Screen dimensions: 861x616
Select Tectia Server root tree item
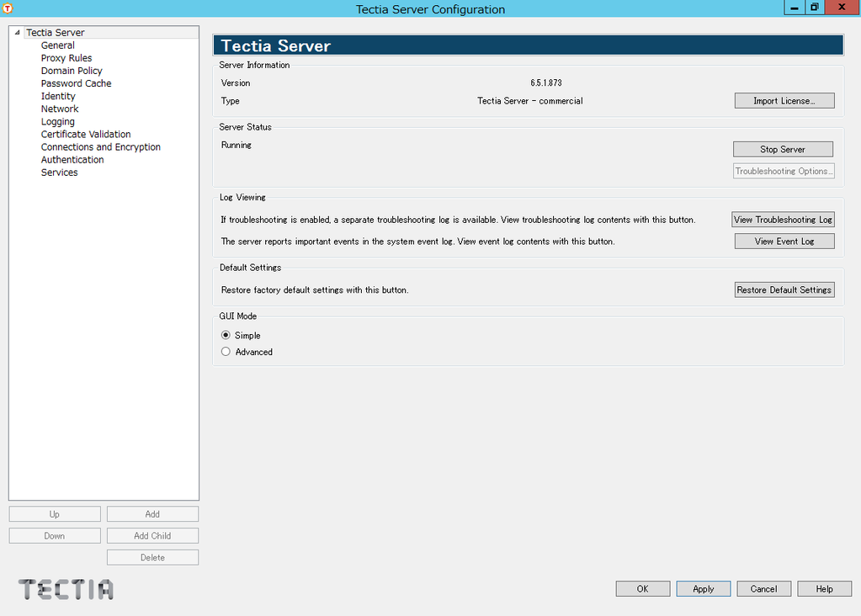[56, 32]
